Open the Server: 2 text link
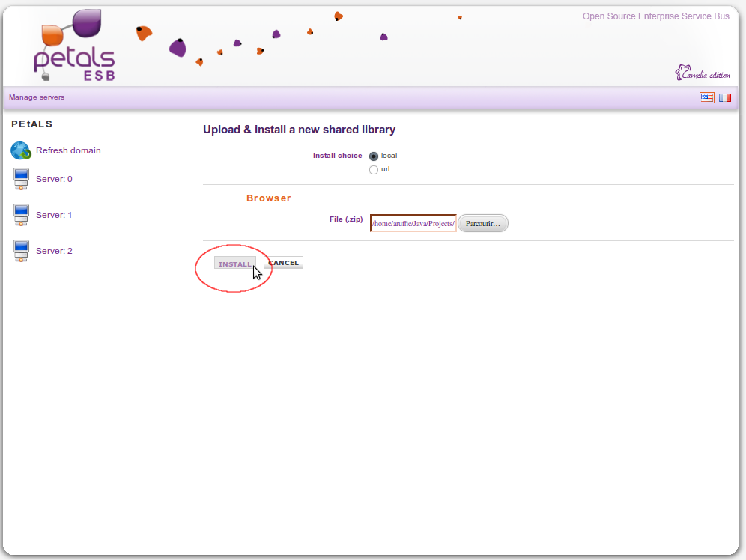This screenshot has width=746, height=560. point(54,251)
